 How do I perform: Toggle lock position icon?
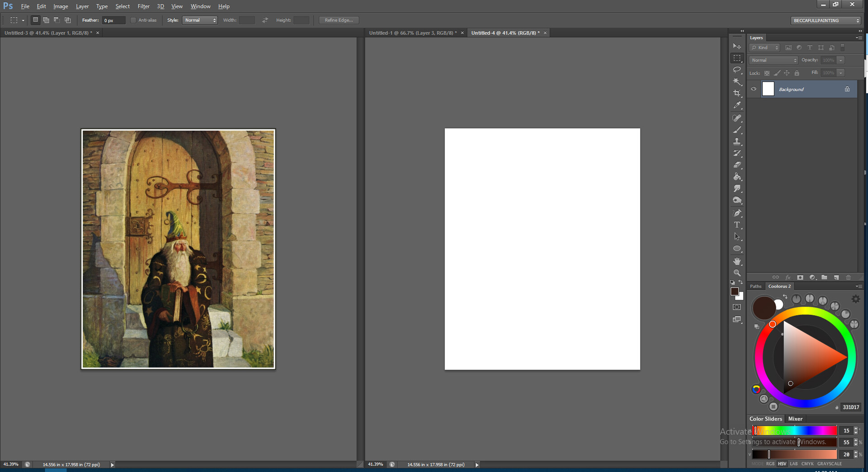787,73
